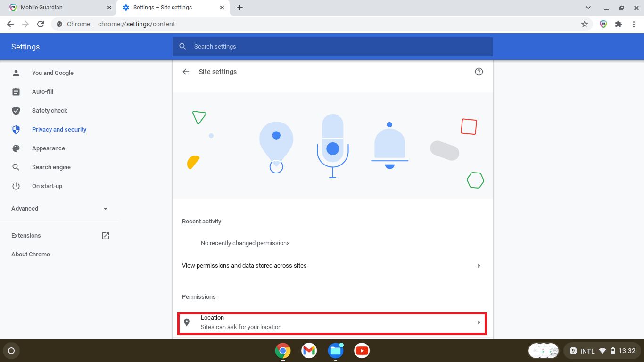This screenshot has height=362, width=644.
Task: Click the arrow beside View permissions row
Action: pos(479,266)
